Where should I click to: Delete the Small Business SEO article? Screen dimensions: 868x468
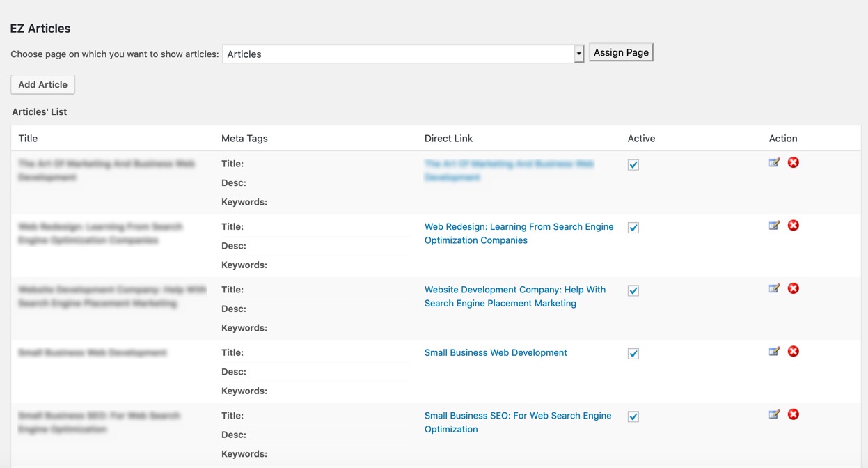(793, 414)
